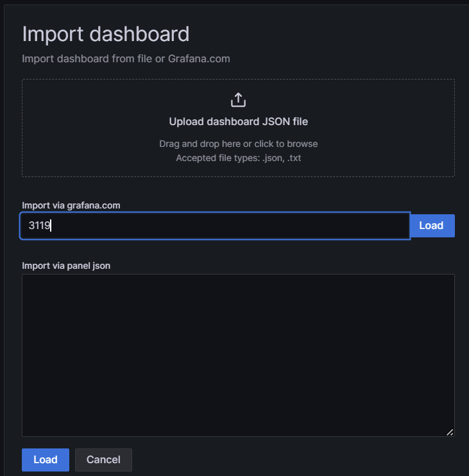Viewport: 469px width, 476px height.
Task: Click the Load button beside the ID field
Action: tap(432, 226)
